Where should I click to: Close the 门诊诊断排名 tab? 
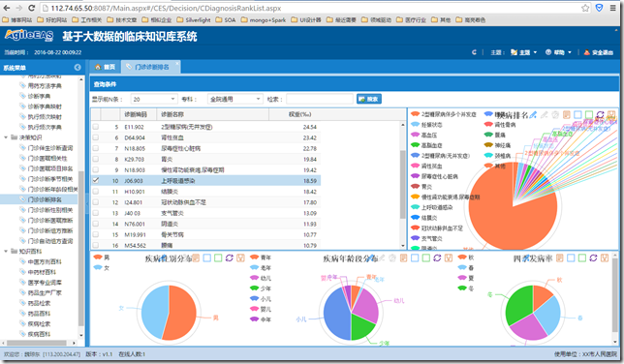click(177, 63)
